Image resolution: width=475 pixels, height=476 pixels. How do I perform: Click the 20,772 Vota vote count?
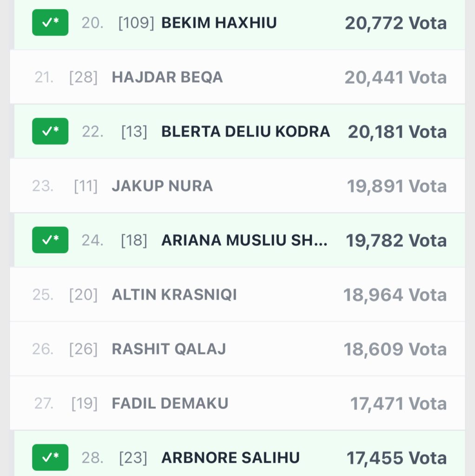pyautogui.click(x=396, y=23)
